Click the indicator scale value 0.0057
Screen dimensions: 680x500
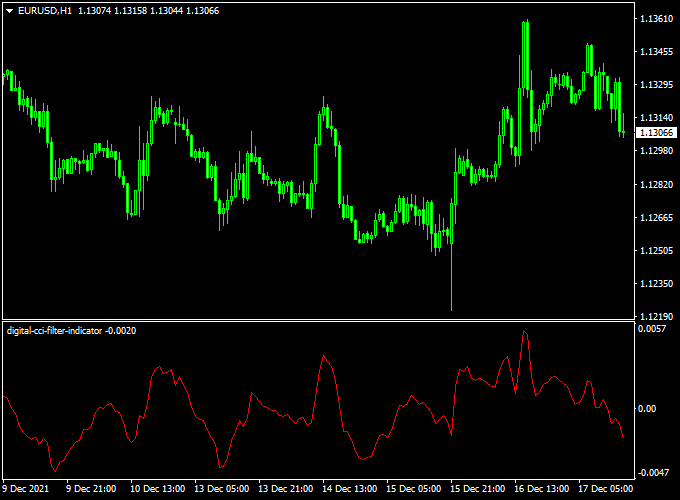click(652, 329)
